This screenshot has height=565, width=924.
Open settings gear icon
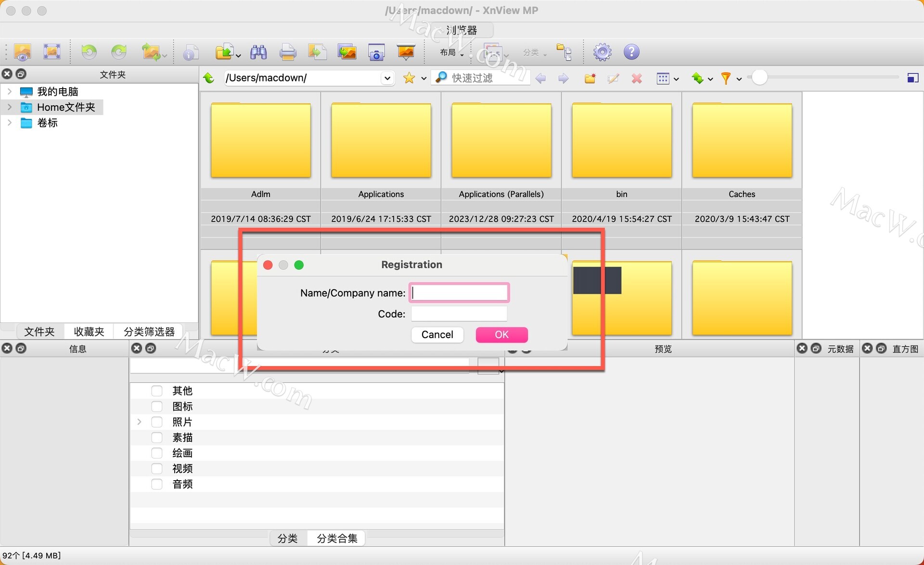tap(602, 52)
